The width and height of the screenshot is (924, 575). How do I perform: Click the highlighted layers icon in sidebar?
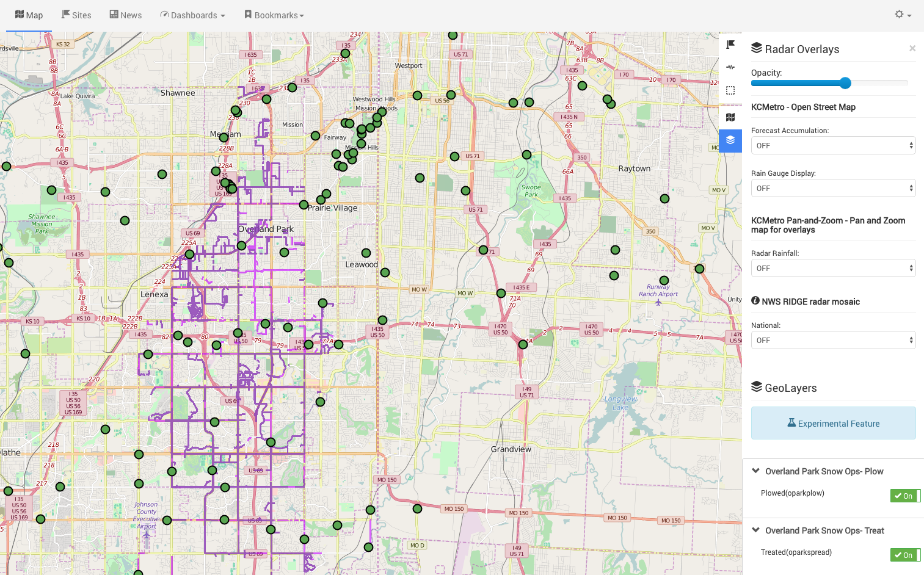[730, 140]
